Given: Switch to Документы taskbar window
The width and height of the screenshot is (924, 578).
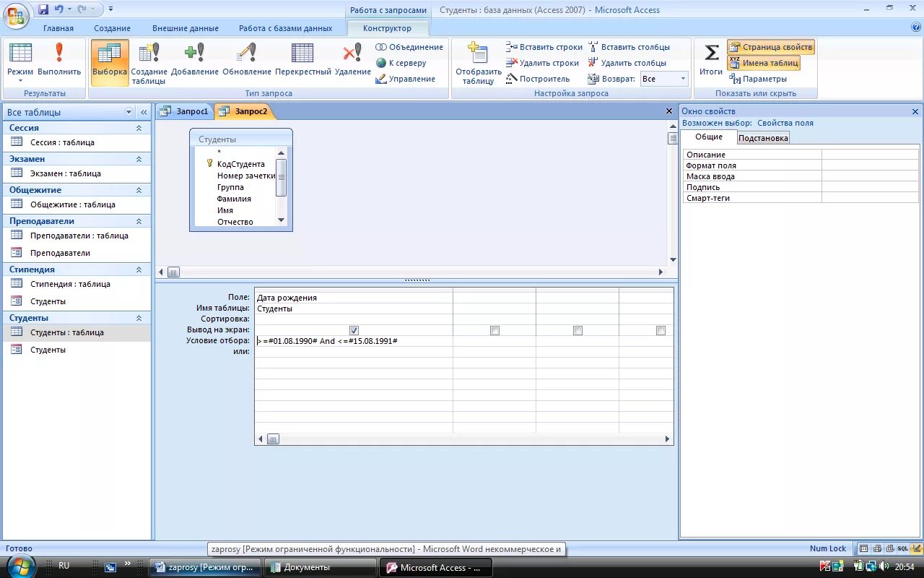Looking at the screenshot, I should (x=320, y=568).
